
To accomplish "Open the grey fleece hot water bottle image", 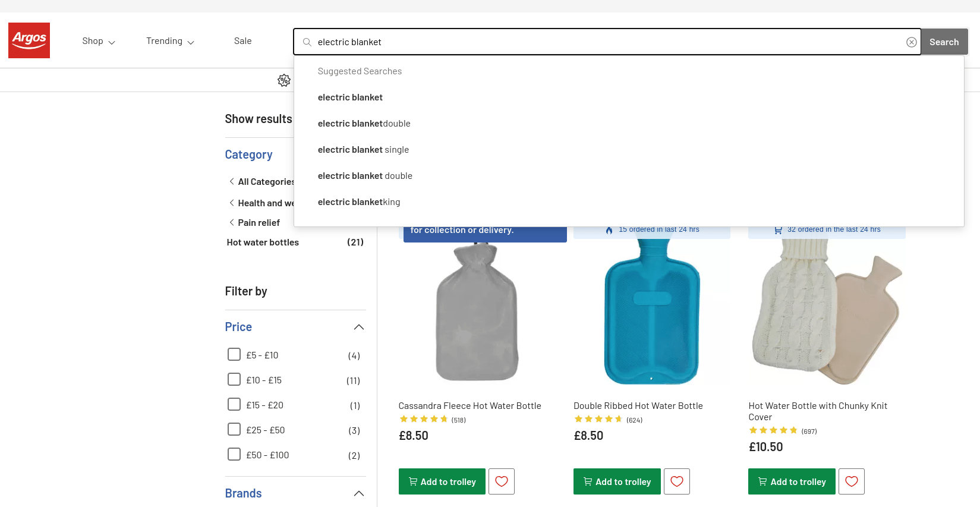I will point(477,312).
